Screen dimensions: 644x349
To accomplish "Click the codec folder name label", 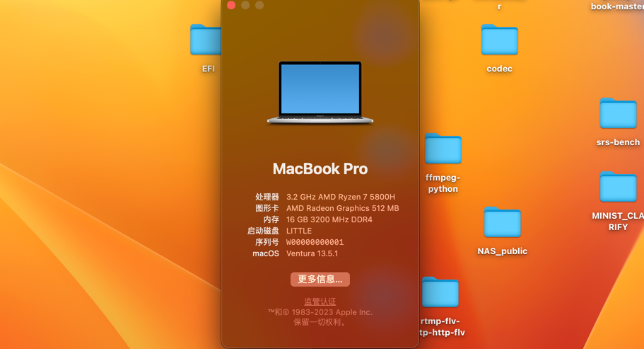I will 499,69.
